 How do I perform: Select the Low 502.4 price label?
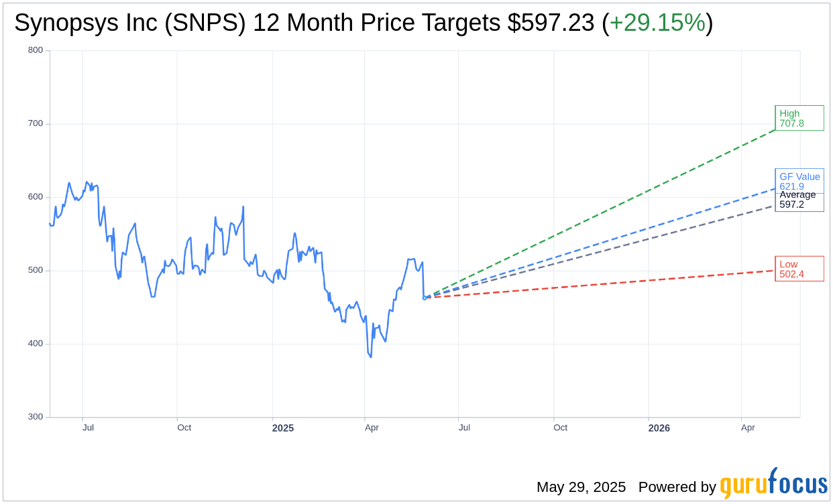(799, 269)
